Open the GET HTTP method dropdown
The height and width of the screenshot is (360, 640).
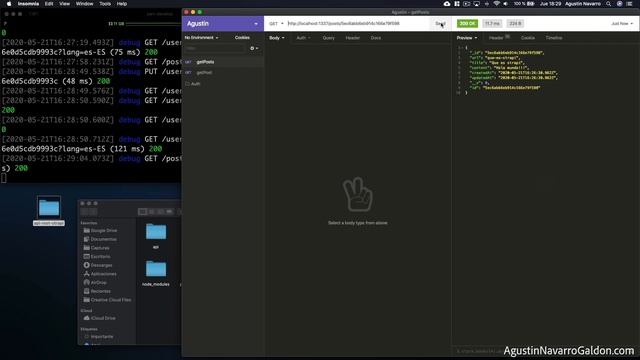[x=276, y=24]
